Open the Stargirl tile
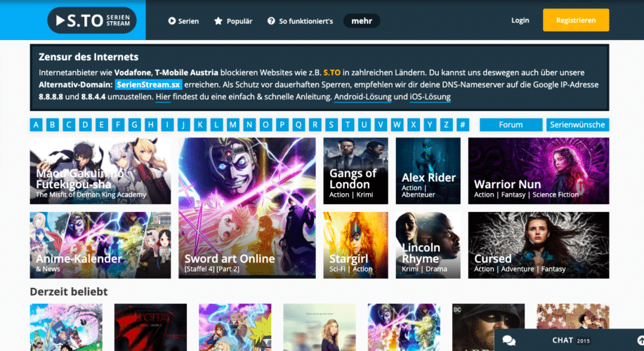Viewport: 644px width, 351px height. (x=355, y=245)
